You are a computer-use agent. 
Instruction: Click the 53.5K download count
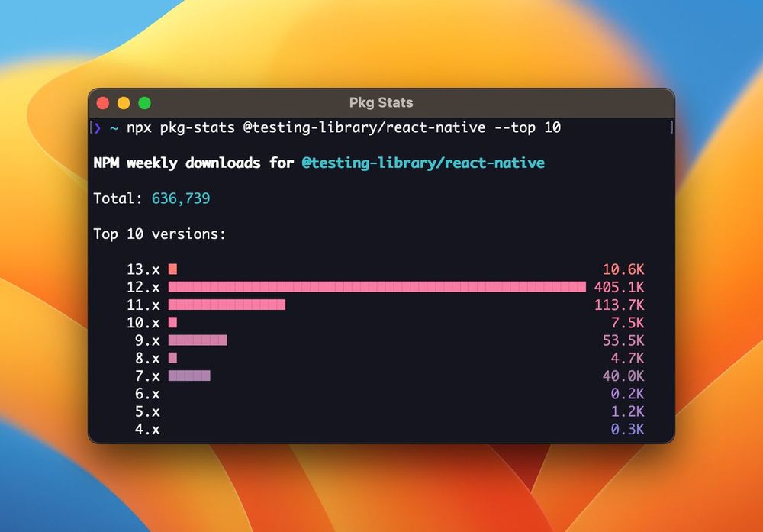coord(623,340)
